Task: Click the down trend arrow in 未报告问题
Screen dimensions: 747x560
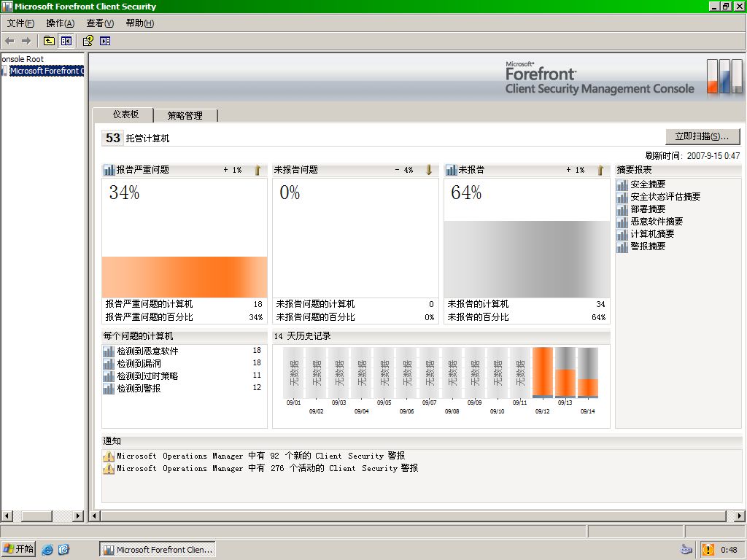Action: pos(429,170)
